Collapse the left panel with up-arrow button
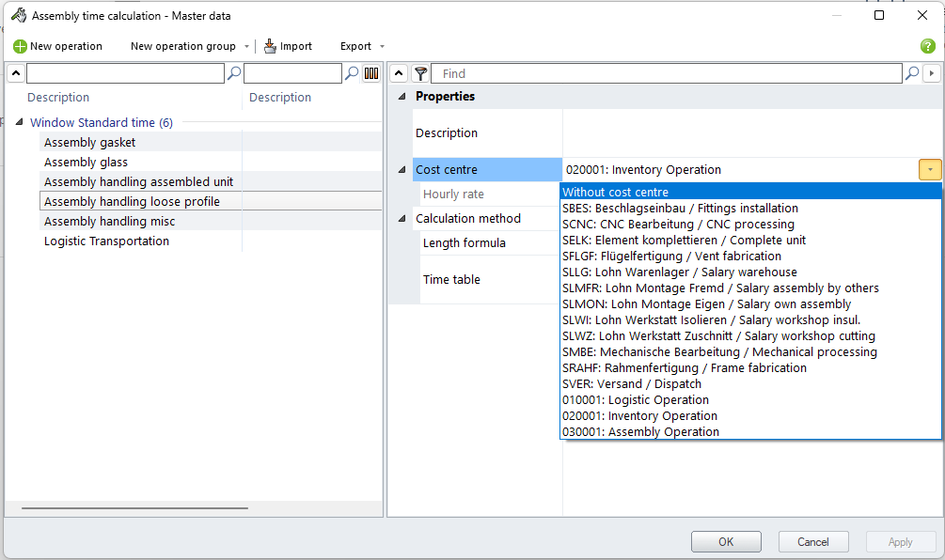This screenshot has width=945, height=560. (x=15, y=73)
